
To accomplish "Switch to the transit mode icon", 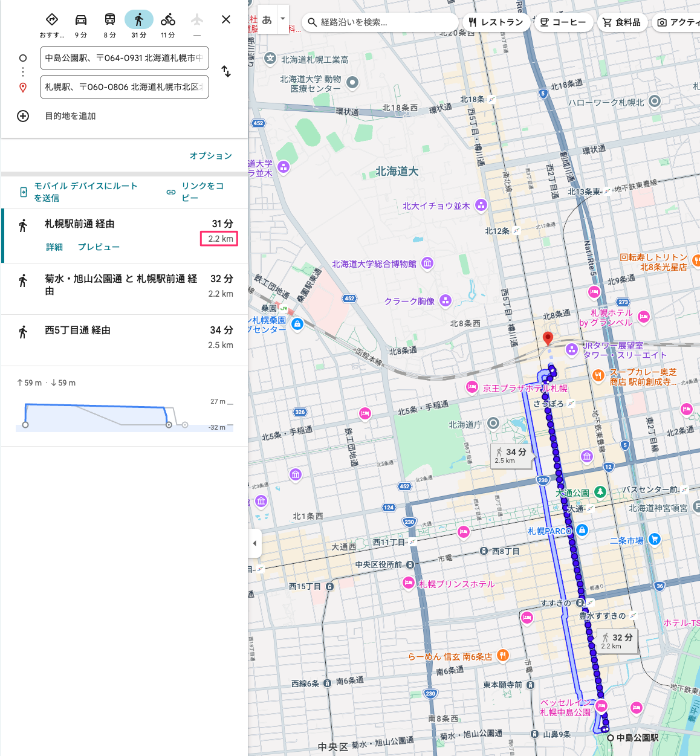I will [109, 19].
